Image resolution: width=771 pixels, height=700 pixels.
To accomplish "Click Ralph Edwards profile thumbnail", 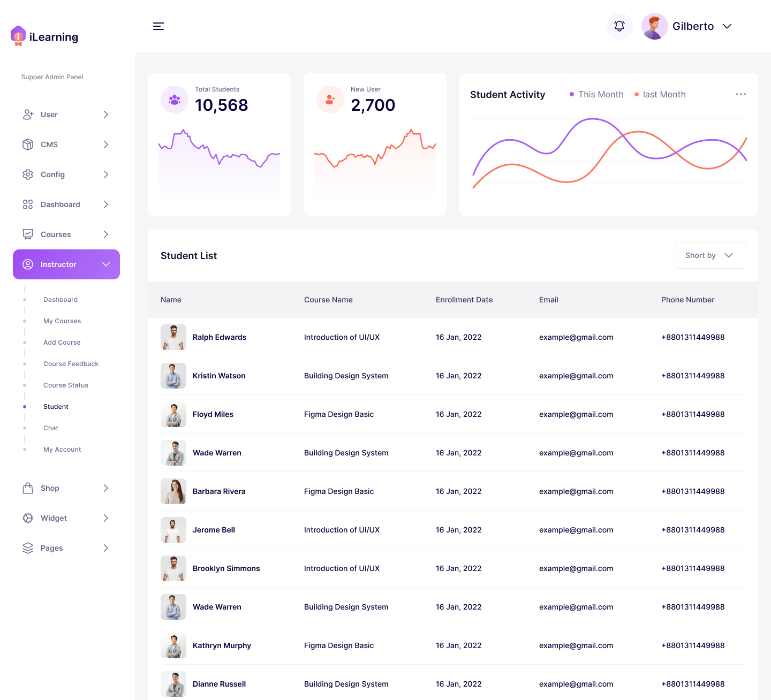I will coord(173,337).
